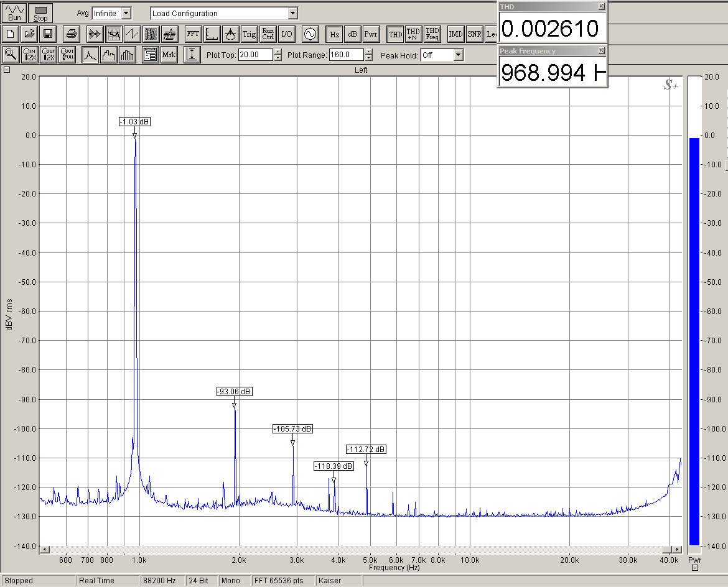Toggle the IMD utility display
The height and width of the screenshot is (587, 728).
(455, 34)
